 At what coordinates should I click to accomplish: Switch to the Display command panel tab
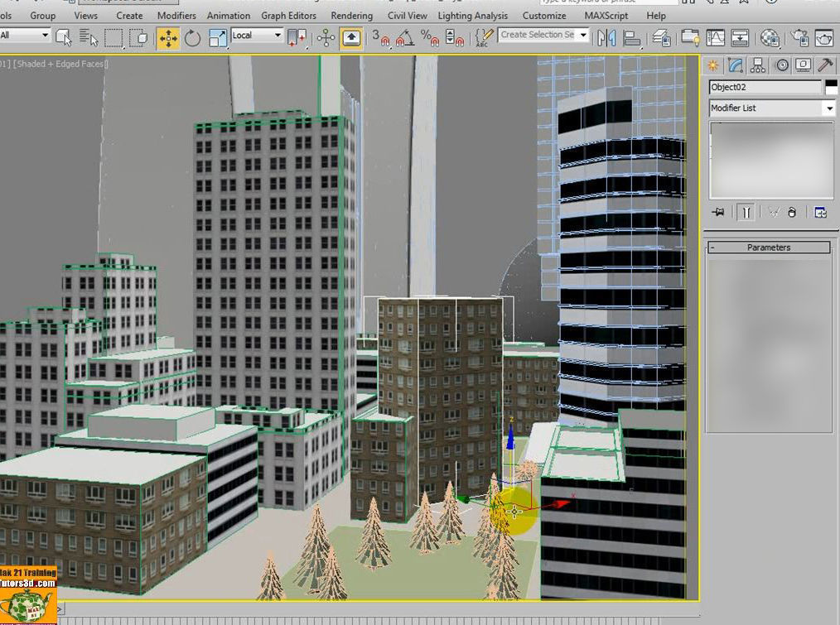click(803, 65)
